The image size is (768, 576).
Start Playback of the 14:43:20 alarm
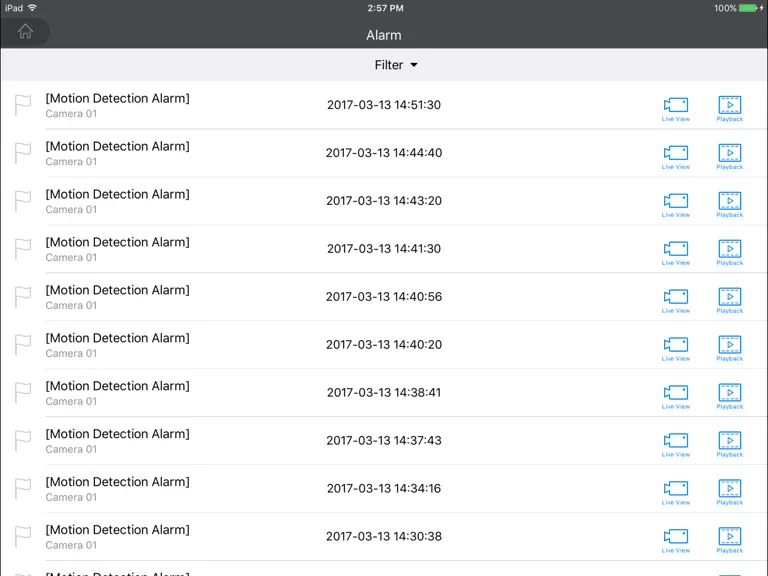coord(729,205)
